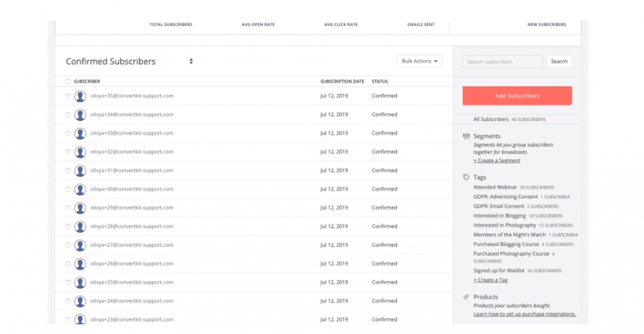
Task: Click the Jul 12, 2019 date for olivya+27
Action: (x=334, y=245)
